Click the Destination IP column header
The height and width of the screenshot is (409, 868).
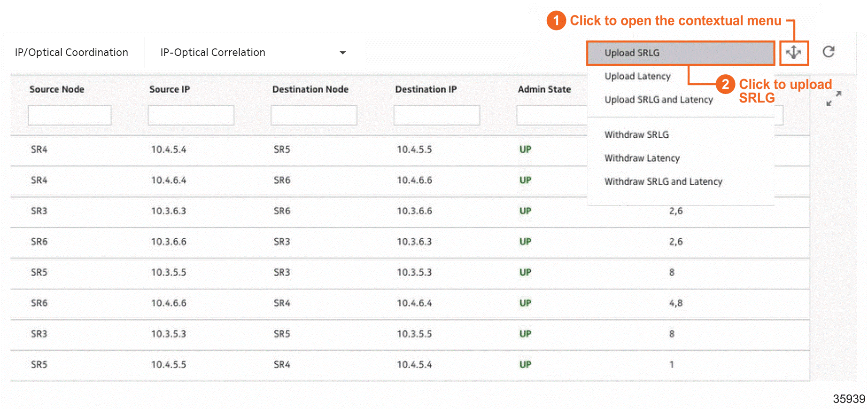click(426, 89)
